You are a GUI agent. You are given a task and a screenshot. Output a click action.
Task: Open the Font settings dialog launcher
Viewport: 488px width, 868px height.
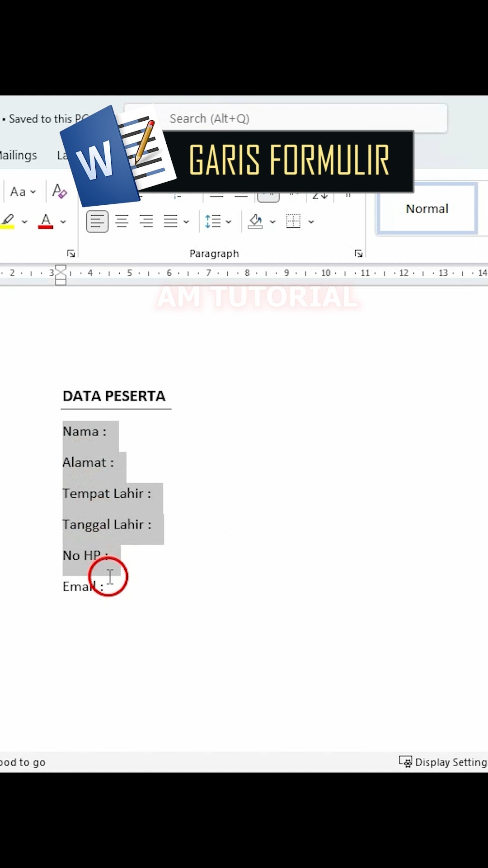coord(71,254)
